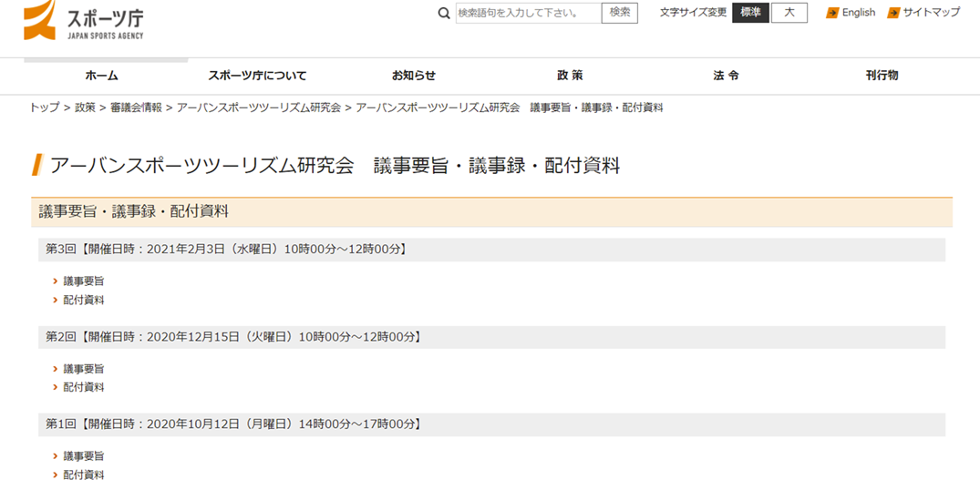Open the サイトマップ link

(932, 13)
